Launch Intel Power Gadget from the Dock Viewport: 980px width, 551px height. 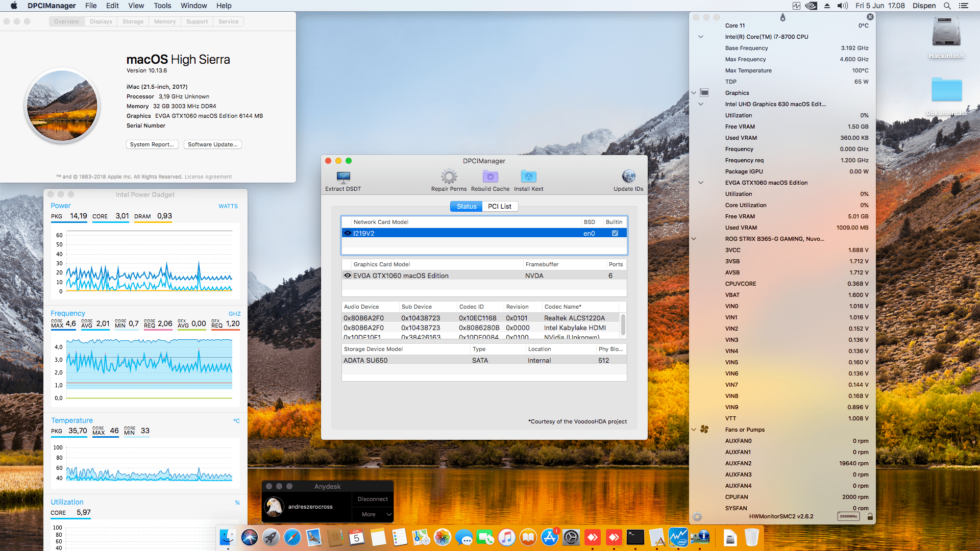(x=678, y=537)
